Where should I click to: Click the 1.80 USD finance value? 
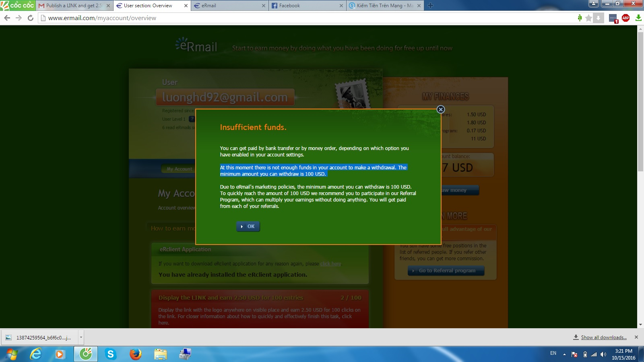pos(477,123)
